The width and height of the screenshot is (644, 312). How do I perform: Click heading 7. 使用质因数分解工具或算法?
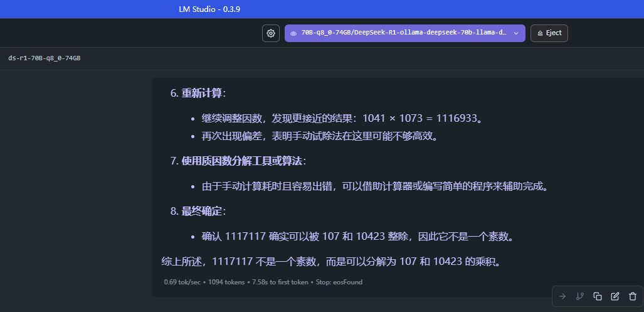(238, 161)
